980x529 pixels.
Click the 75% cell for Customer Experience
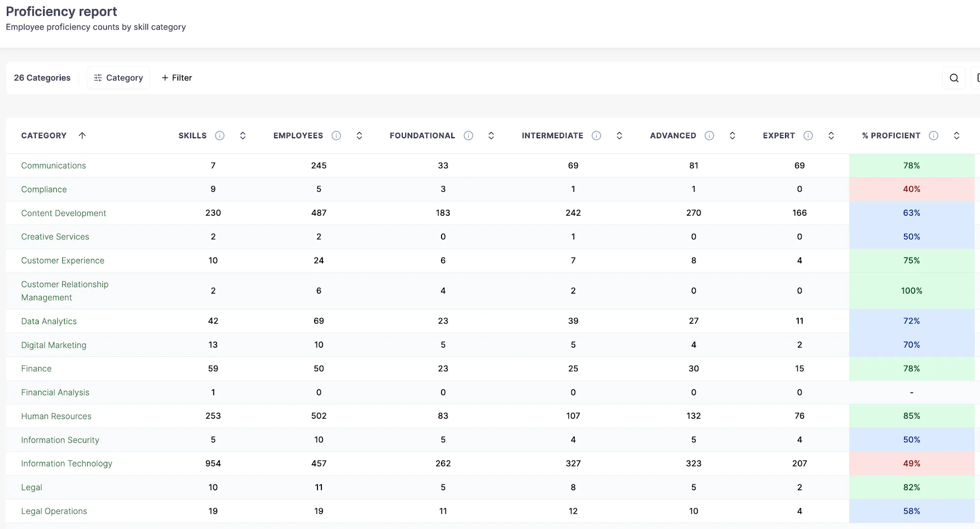tap(911, 260)
